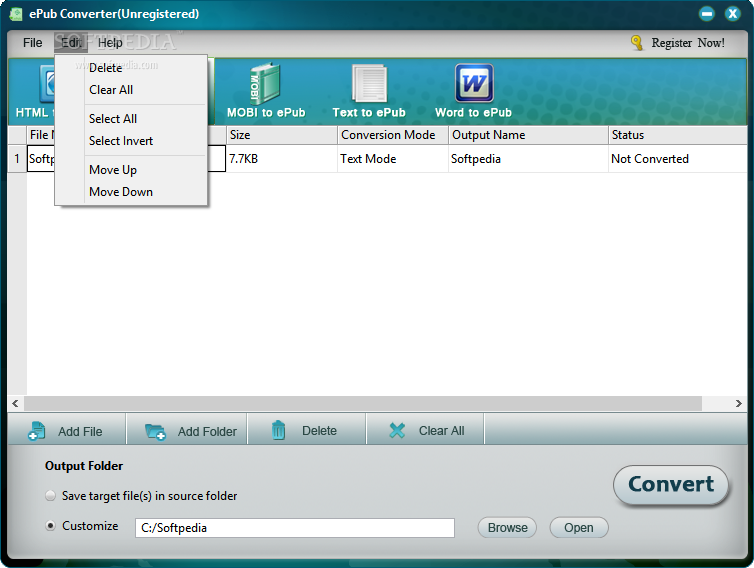The image size is (754, 568).
Task: Click the Browse button
Action: point(507,528)
